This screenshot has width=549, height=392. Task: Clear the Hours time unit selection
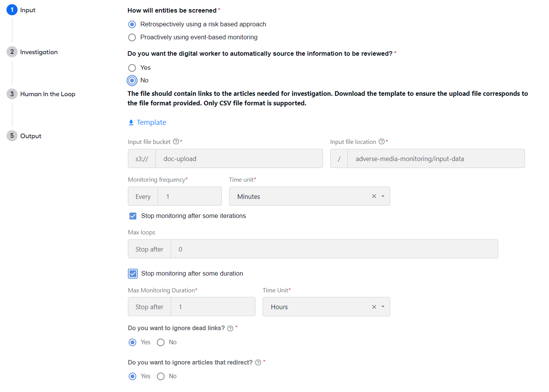tap(374, 307)
